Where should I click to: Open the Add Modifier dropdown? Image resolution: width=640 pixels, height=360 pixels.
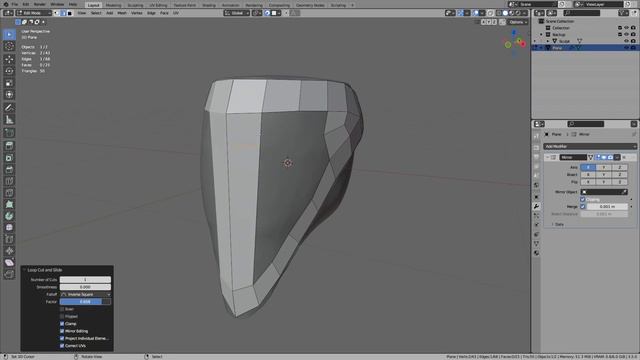click(590, 146)
